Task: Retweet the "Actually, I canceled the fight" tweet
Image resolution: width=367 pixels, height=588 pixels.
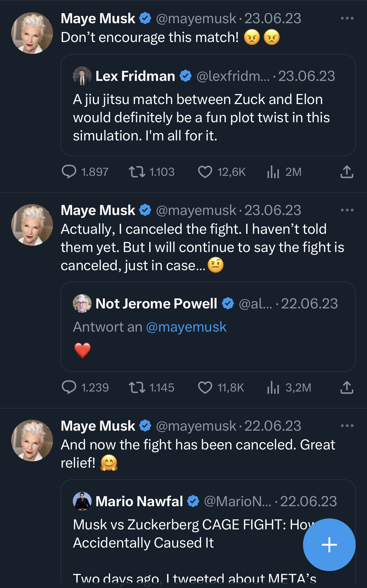Action: click(x=137, y=387)
